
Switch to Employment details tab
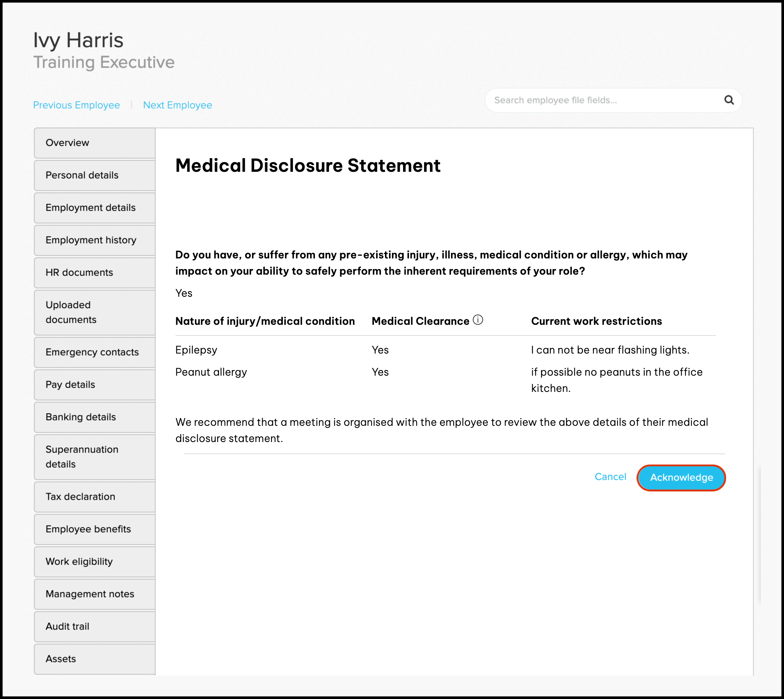(95, 208)
